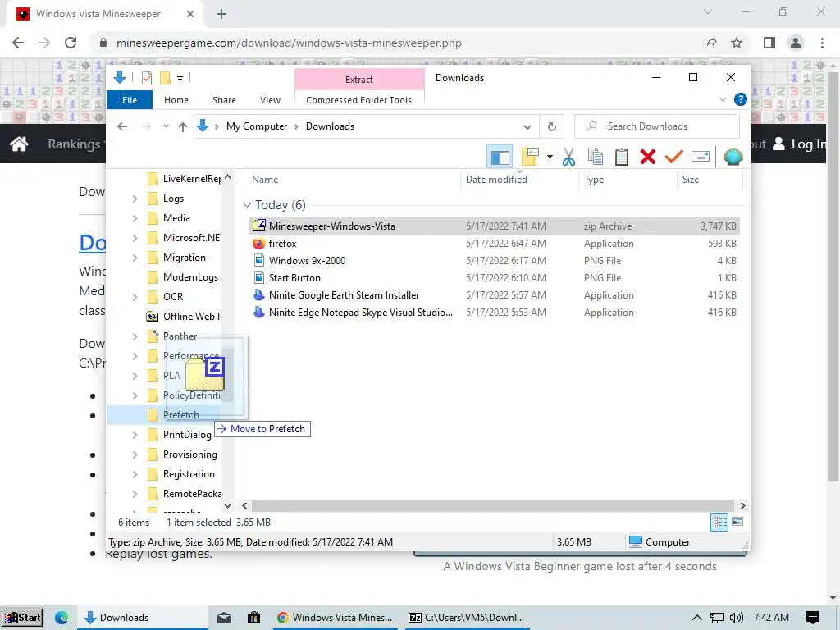
Task: Delete the selected file with the red X
Action: coord(648,157)
